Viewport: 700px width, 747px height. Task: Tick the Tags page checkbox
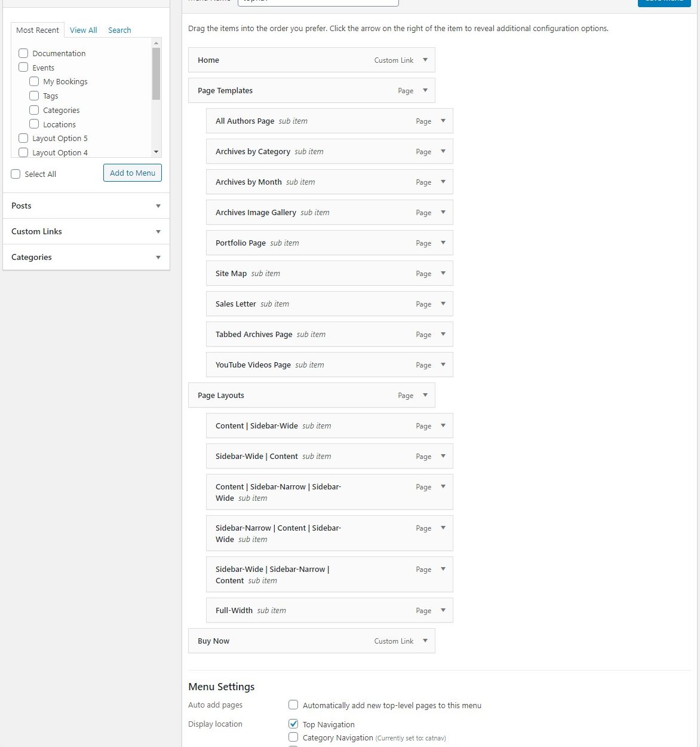34,96
